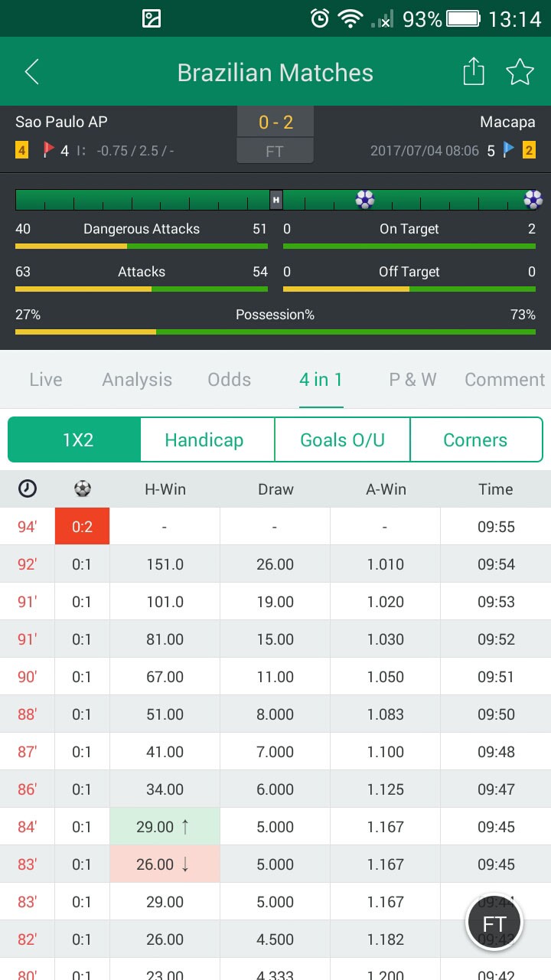Open the Odds tab
Screen dimensions: 551x980
click(230, 380)
